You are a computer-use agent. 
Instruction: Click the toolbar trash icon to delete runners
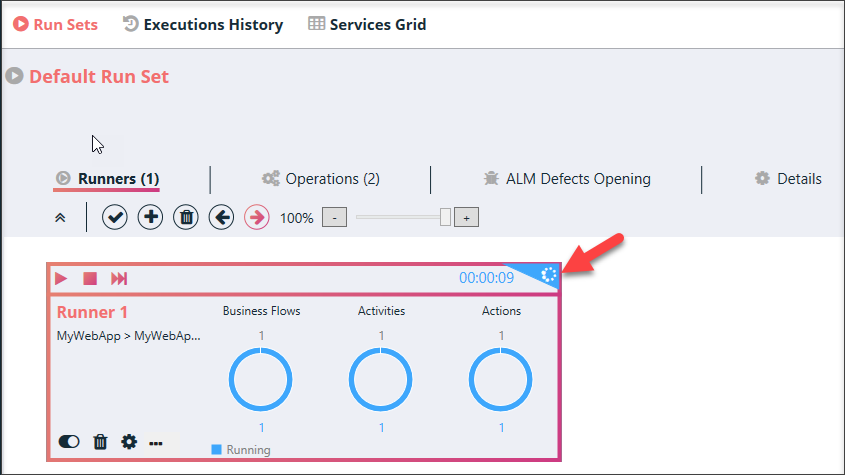click(x=186, y=217)
